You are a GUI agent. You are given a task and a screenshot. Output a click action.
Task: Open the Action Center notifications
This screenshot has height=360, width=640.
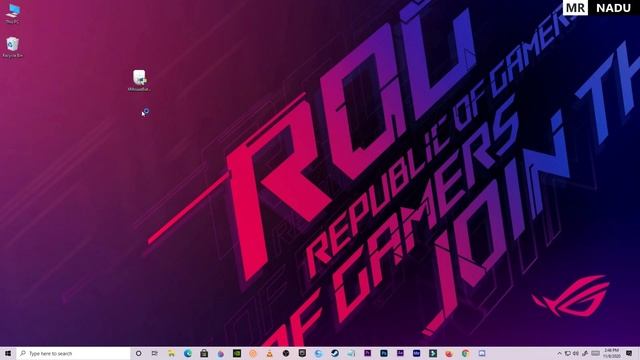click(629, 353)
